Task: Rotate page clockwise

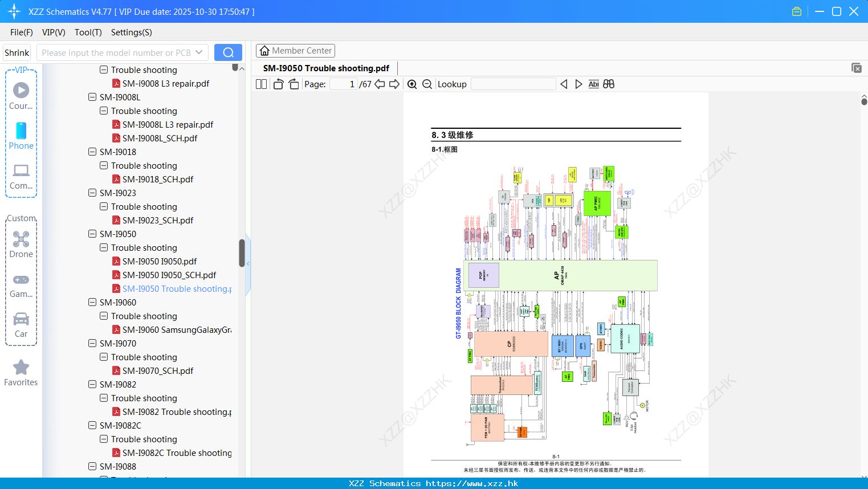Action: click(294, 84)
